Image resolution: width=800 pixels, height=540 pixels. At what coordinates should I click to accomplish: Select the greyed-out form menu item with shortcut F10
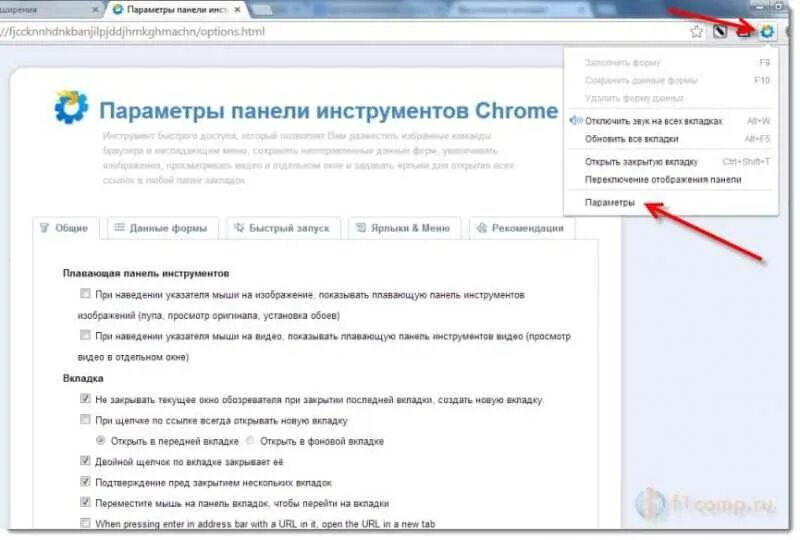click(x=671, y=80)
